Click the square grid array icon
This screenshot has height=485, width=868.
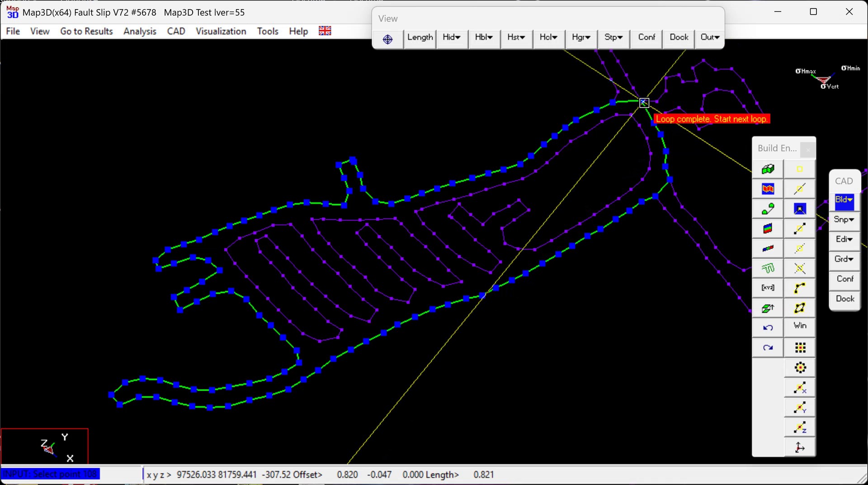click(x=800, y=347)
